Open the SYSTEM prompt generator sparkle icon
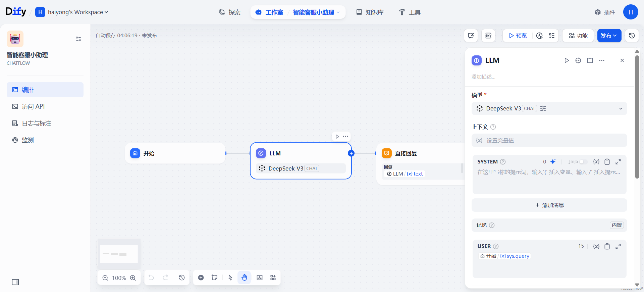Screen dimensions: 644x292 tap(553, 162)
